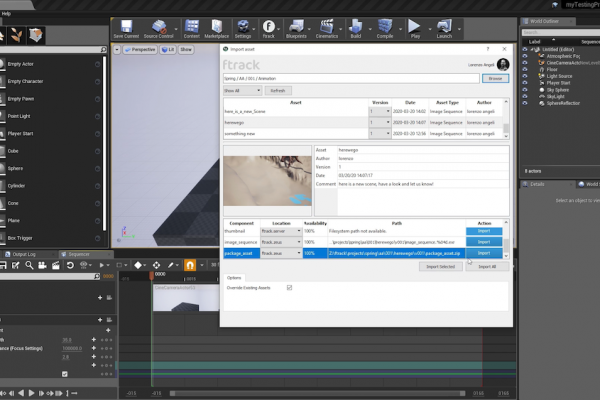The image size is (600, 400).
Task: Click Import for the thumbnail component
Action: tap(484, 231)
